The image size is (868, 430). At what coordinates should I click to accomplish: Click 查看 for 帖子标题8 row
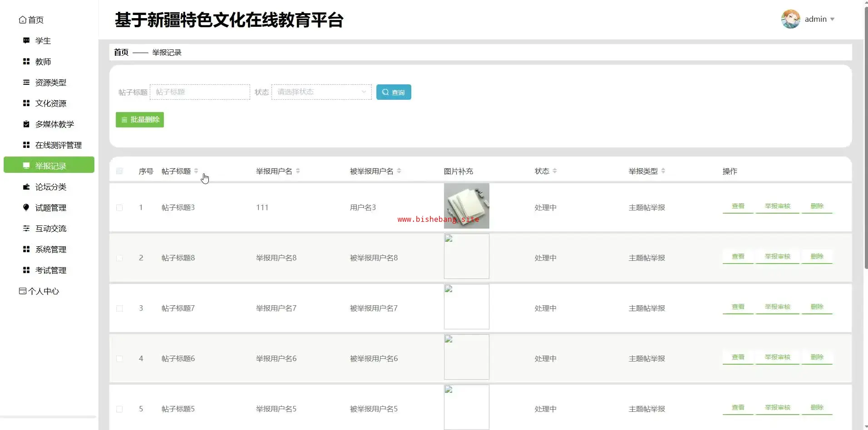(x=738, y=257)
